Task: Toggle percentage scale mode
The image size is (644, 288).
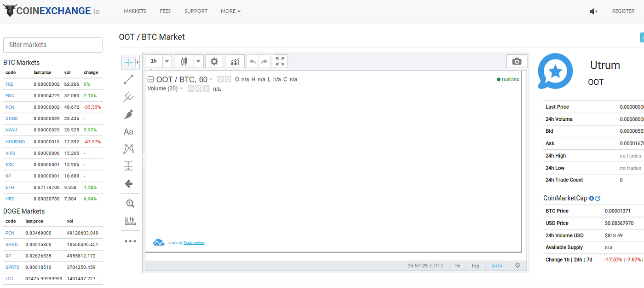Action: tap(458, 265)
